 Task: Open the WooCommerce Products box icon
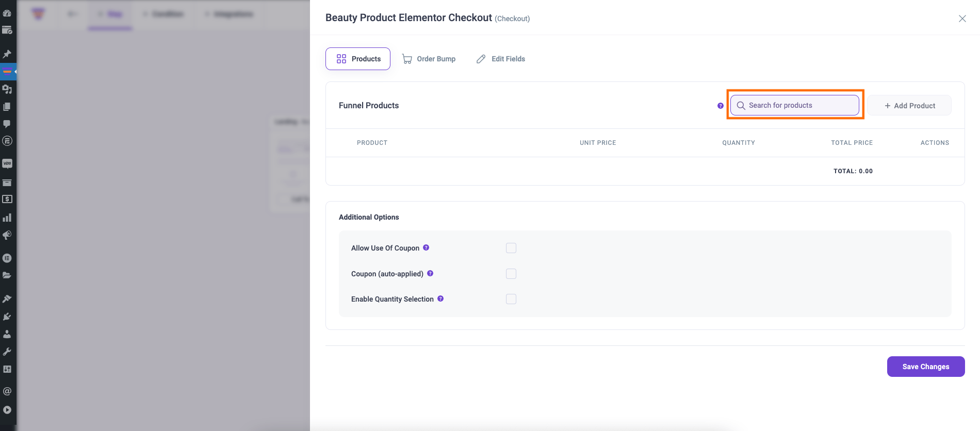tap(7, 182)
